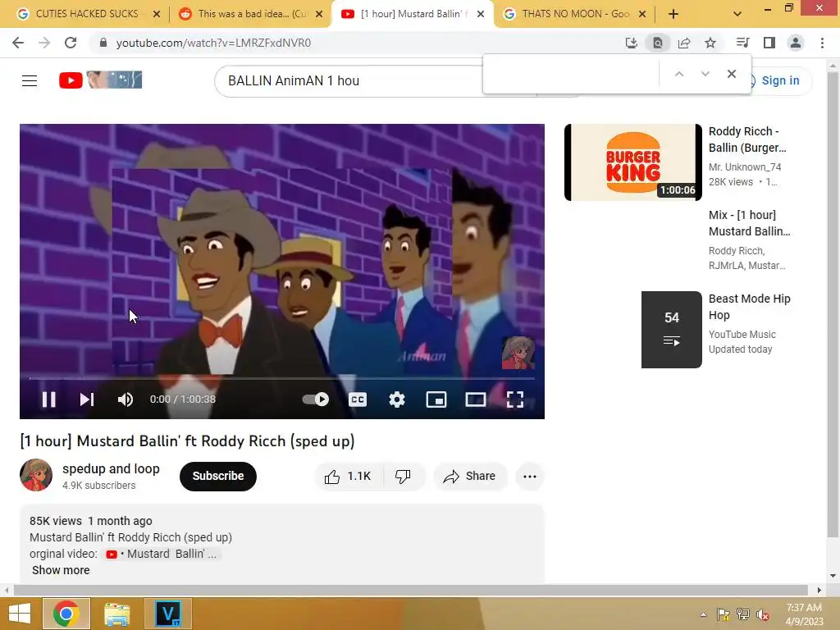Open the Chrome profile icon
Image resolution: width=840 pixels, height=630 pixels.
pos(796,43)
